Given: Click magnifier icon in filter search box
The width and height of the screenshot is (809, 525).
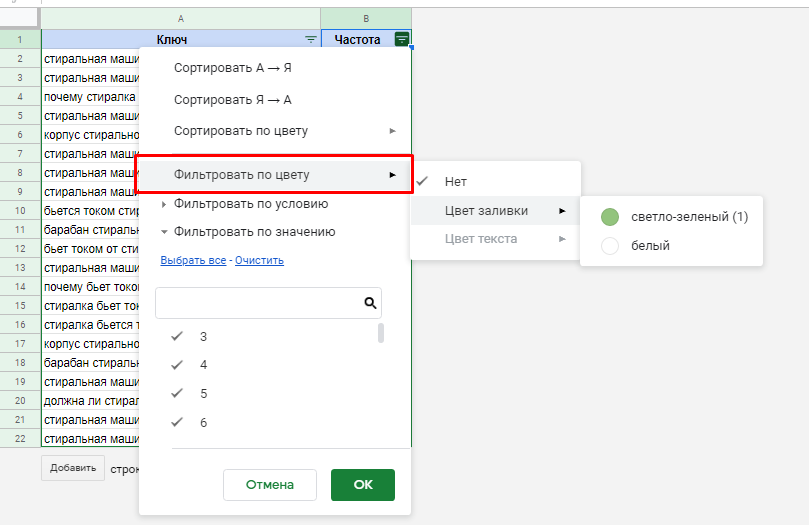Looking at the screenshot, I should click(370, 303).
